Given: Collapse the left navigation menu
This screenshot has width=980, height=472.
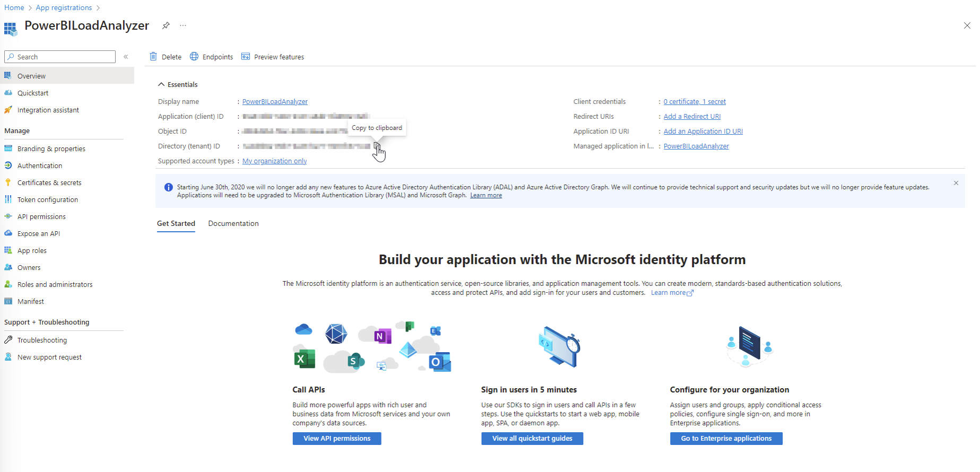Looking at the screenshot, I should [126, 57].
